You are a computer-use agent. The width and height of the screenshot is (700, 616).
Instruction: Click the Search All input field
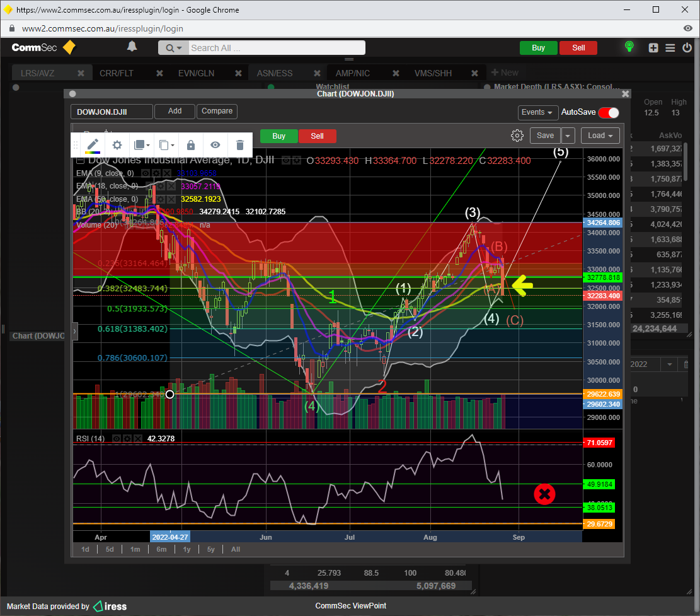(x=277, y=48)
